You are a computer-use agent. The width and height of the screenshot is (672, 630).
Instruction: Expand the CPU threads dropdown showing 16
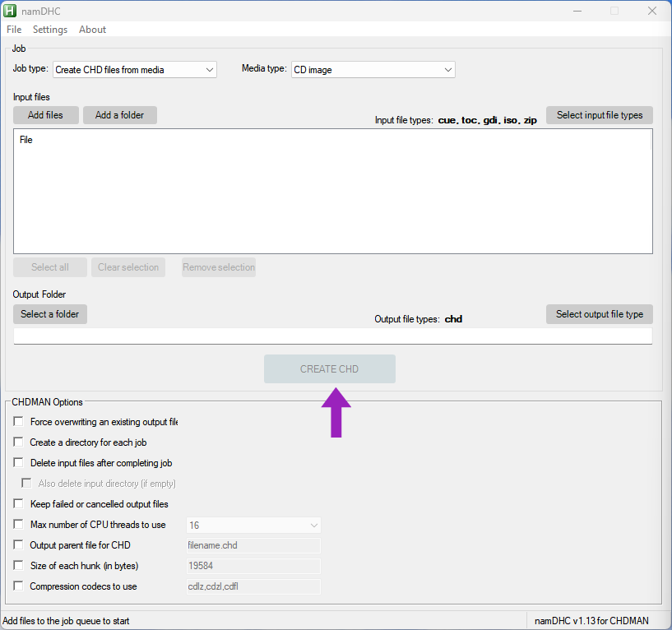[x=253, y=525]
